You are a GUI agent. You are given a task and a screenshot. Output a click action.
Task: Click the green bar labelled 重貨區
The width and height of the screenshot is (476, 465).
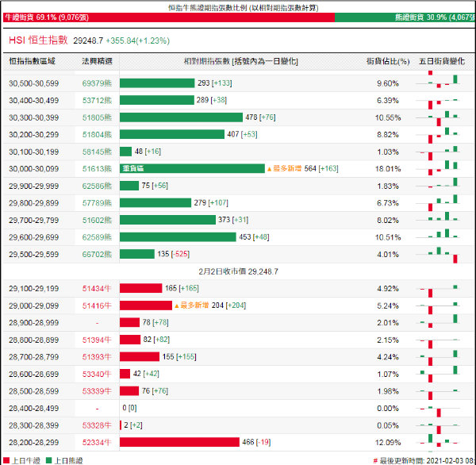[192, 168]
